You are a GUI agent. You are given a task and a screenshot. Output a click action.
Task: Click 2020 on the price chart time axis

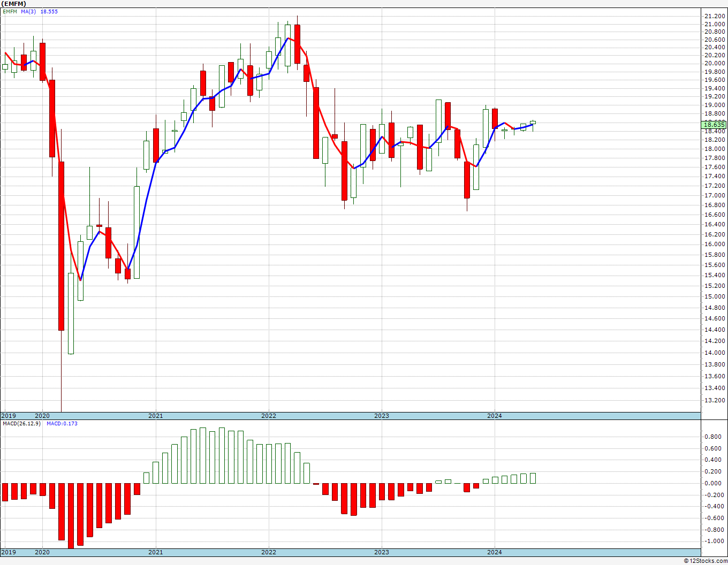[x=42, y=416]
